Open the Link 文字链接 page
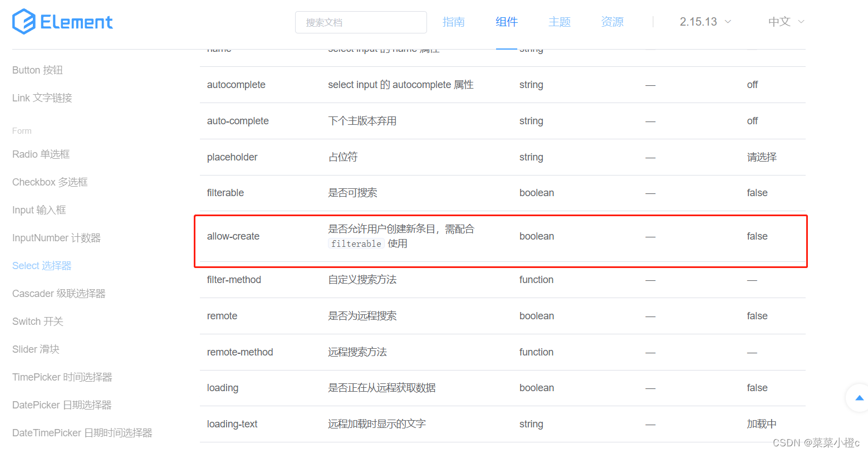 43,98
